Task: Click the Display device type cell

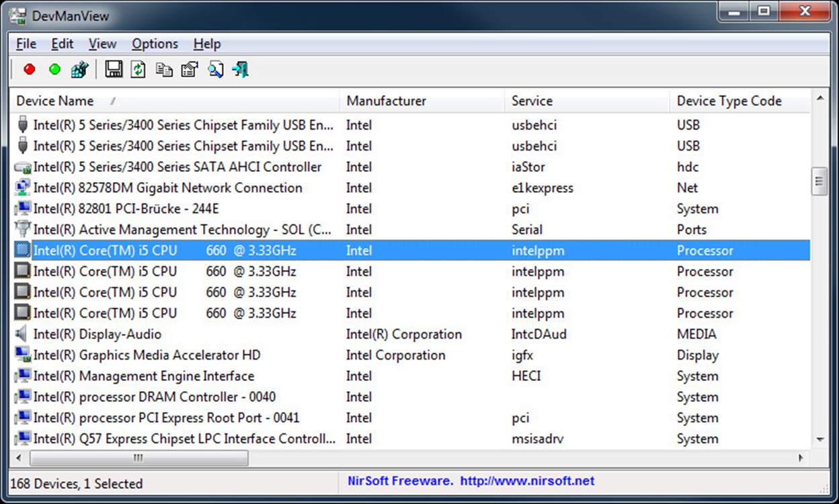Action: pos(698,355)
